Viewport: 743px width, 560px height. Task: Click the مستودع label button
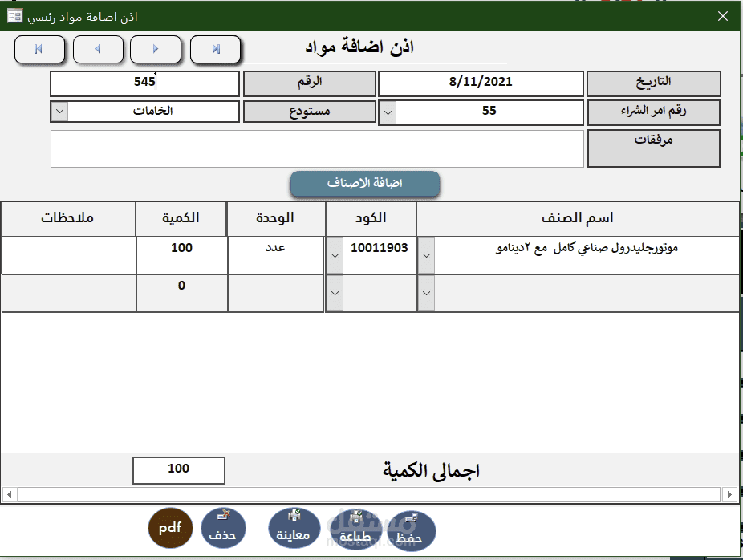tap(310, 112)
